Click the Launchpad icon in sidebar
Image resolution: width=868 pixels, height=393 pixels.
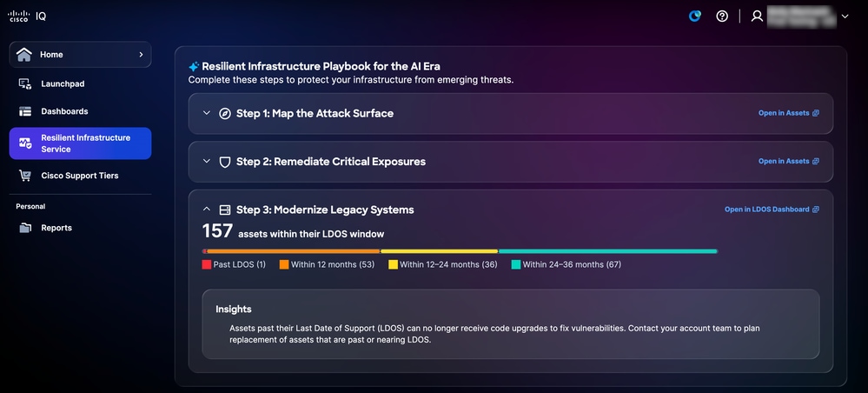pyautogui.click(x=25, y=83)
